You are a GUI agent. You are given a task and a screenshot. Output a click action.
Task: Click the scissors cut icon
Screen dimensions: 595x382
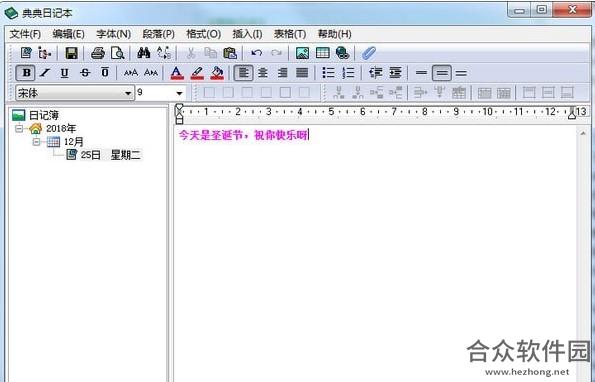click(191, 53)
